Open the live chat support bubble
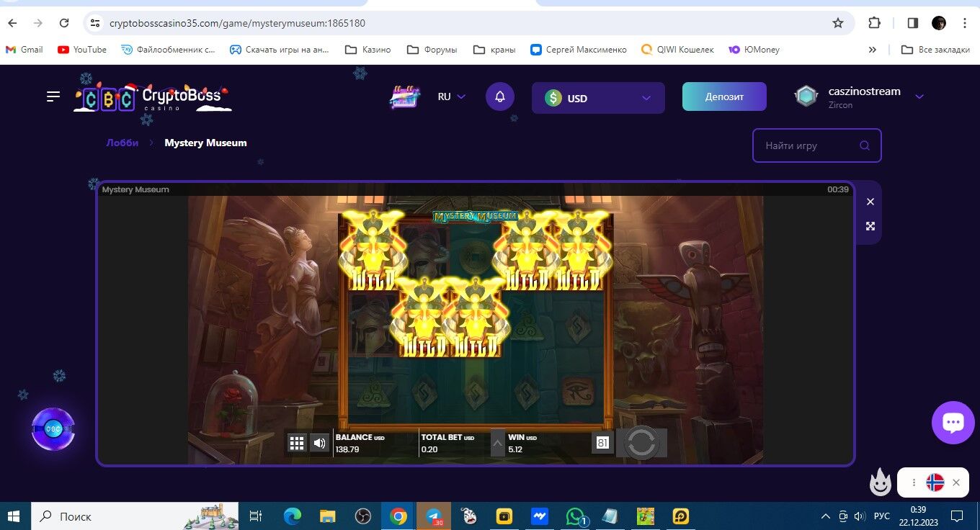The height and width of the screenshot is (530, 980). coord(953,423)
